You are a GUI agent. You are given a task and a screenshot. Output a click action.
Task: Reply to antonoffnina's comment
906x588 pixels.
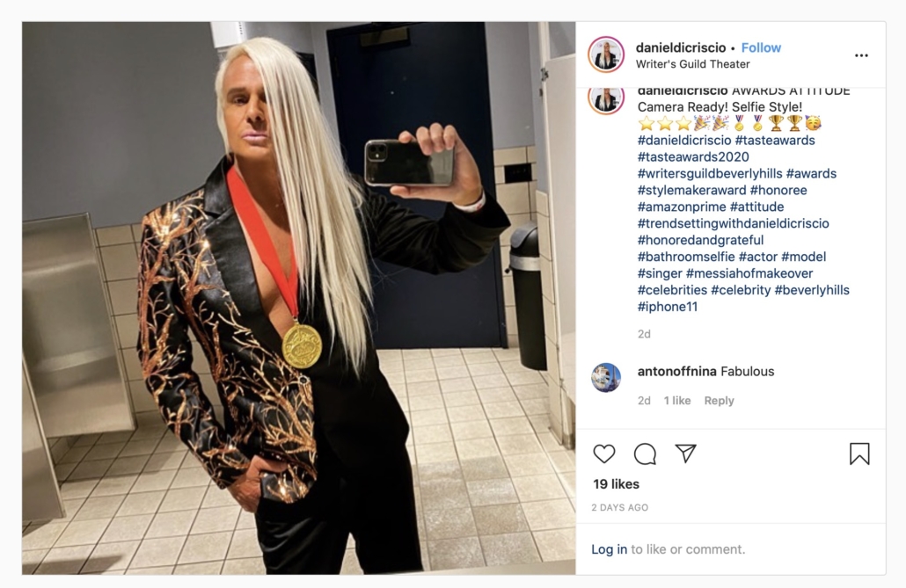(x=719, y=400)
